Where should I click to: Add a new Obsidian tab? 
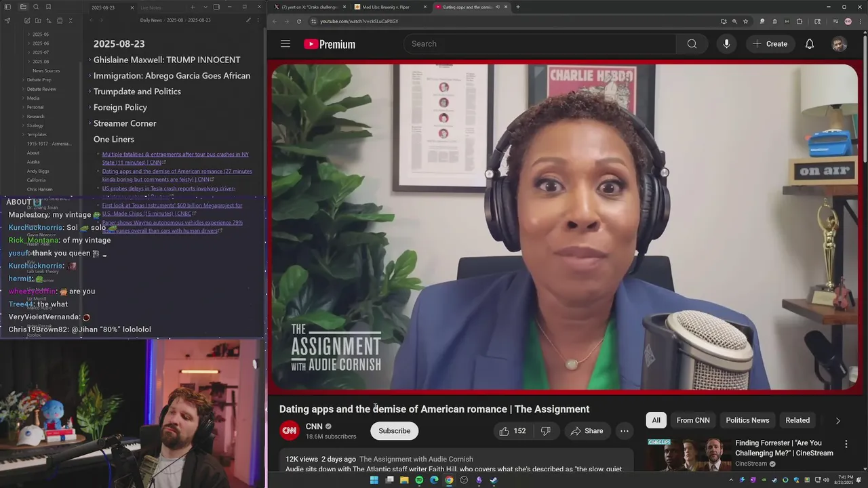tap(193, 7)
